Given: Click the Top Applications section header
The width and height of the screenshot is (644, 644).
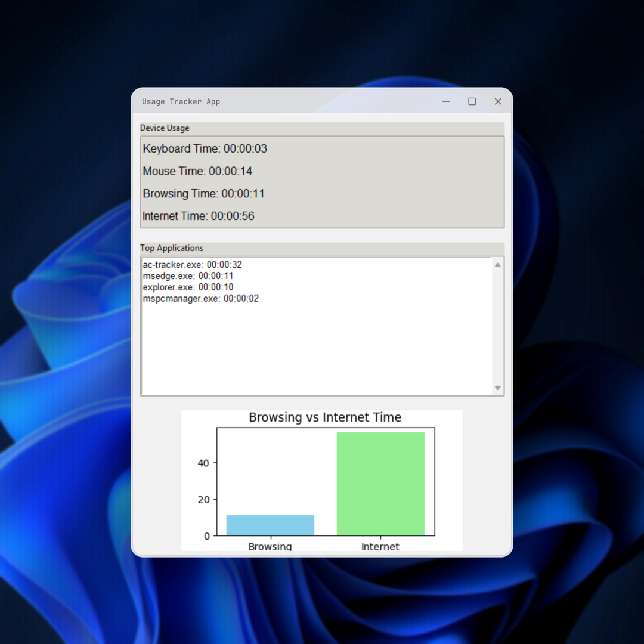Looking at the screenshot, I should 172,248.
